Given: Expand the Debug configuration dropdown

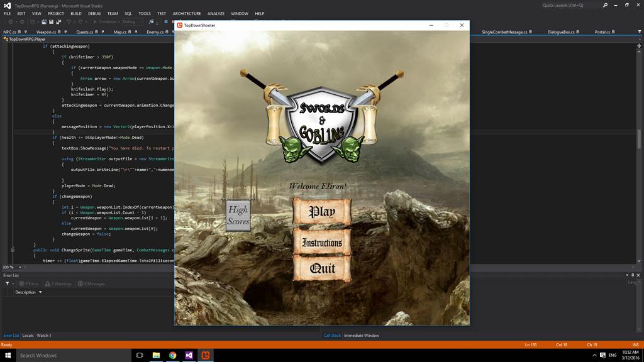Looking at the screenshot, I should coord(142,22).
